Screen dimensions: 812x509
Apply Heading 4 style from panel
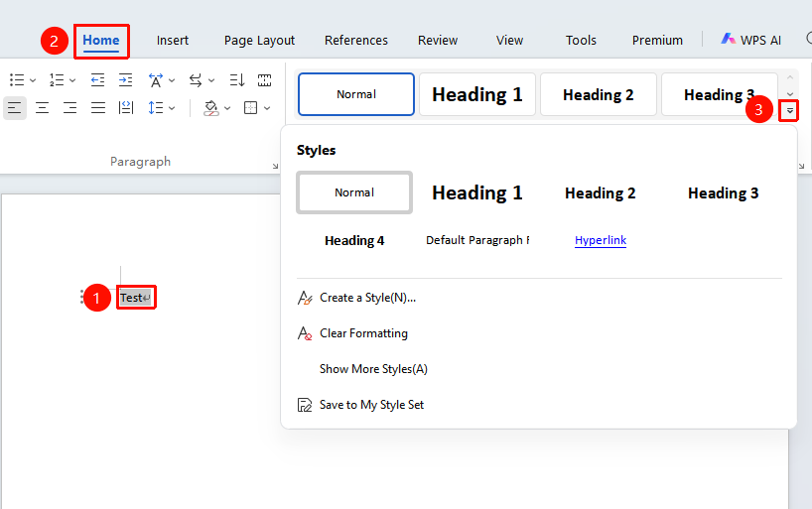[354, 241]
